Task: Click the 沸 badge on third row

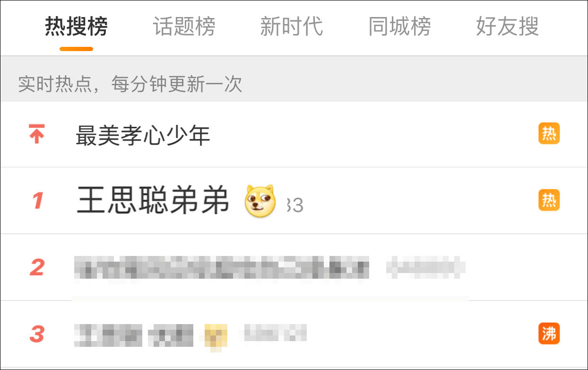Action: [549, 334]
